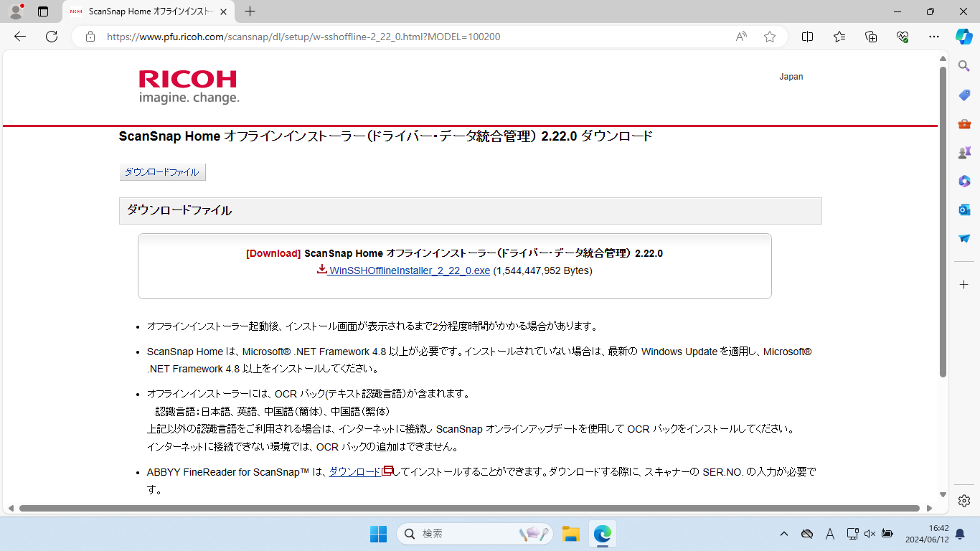Close the ScanSnap Home tab

click(224, 11)
